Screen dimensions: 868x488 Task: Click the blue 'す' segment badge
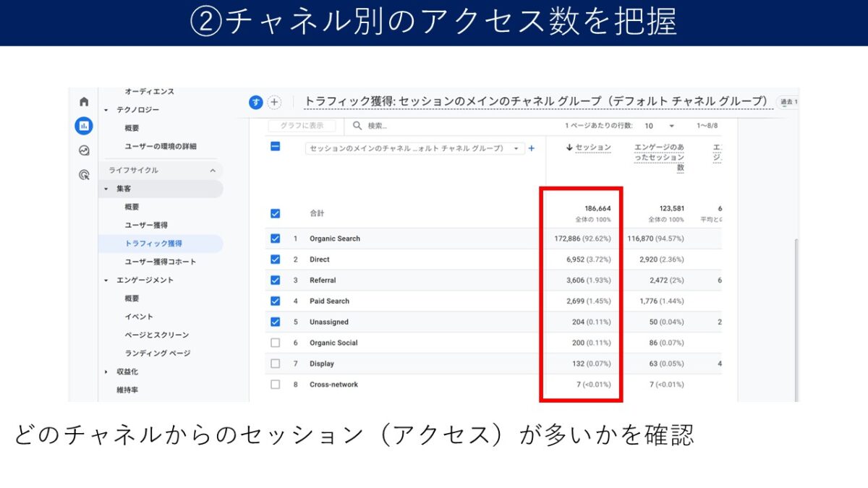pyautogui.click(x=255, y=102)
